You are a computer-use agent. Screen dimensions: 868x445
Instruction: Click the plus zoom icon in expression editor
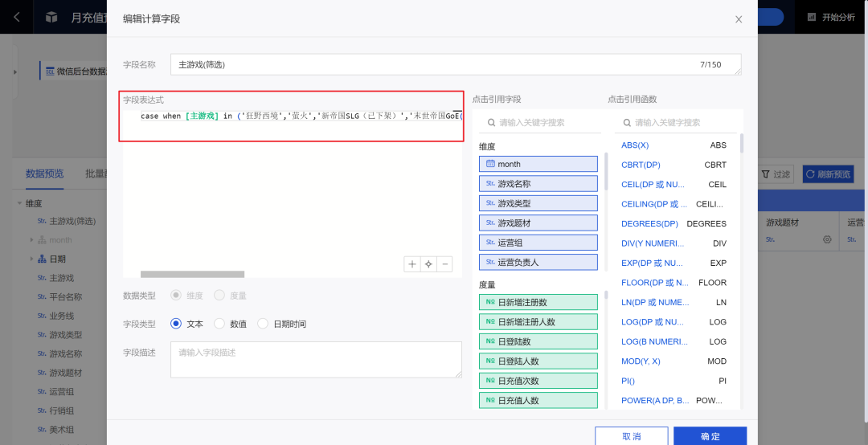pyautogui.click(x=411, y=264)
